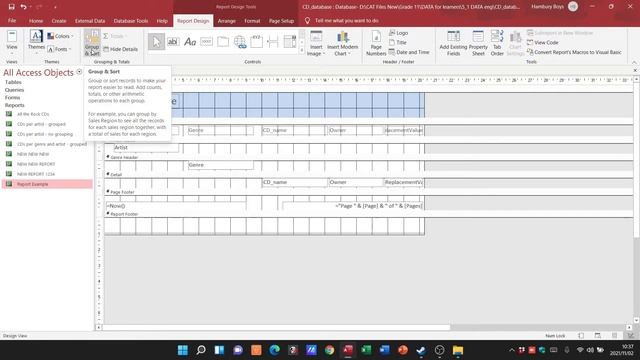Switch to the External Data tab

click(90, 20)
